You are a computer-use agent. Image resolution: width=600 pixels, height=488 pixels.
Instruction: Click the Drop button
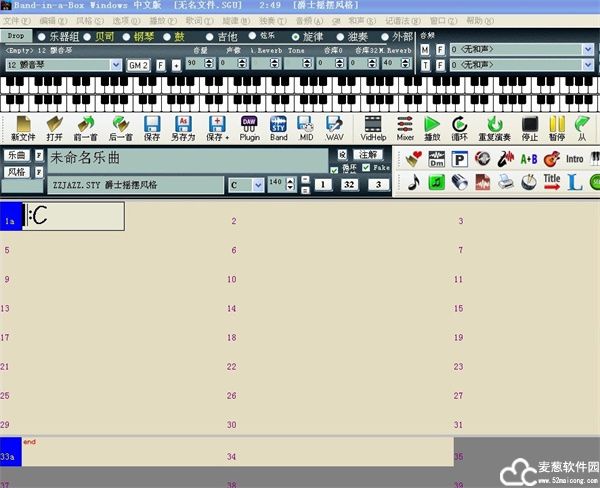[x=16, y=36]
